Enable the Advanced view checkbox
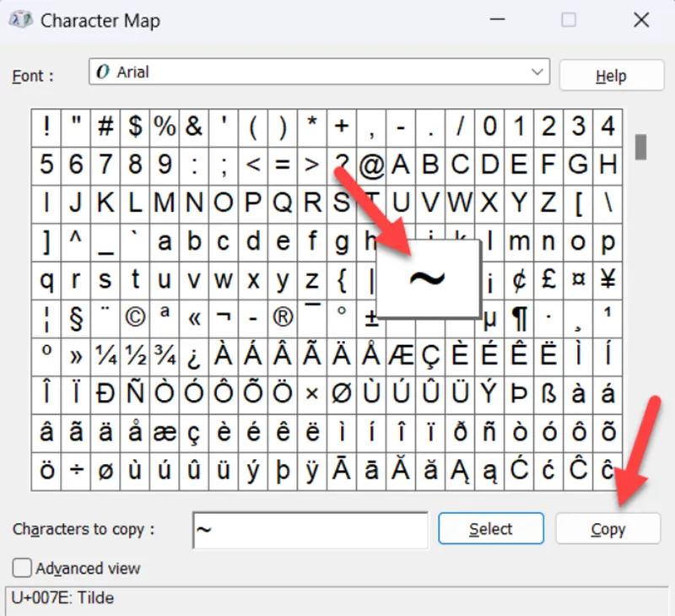The height and width of the screenshot is (616, 675). [x=22, y=568]
